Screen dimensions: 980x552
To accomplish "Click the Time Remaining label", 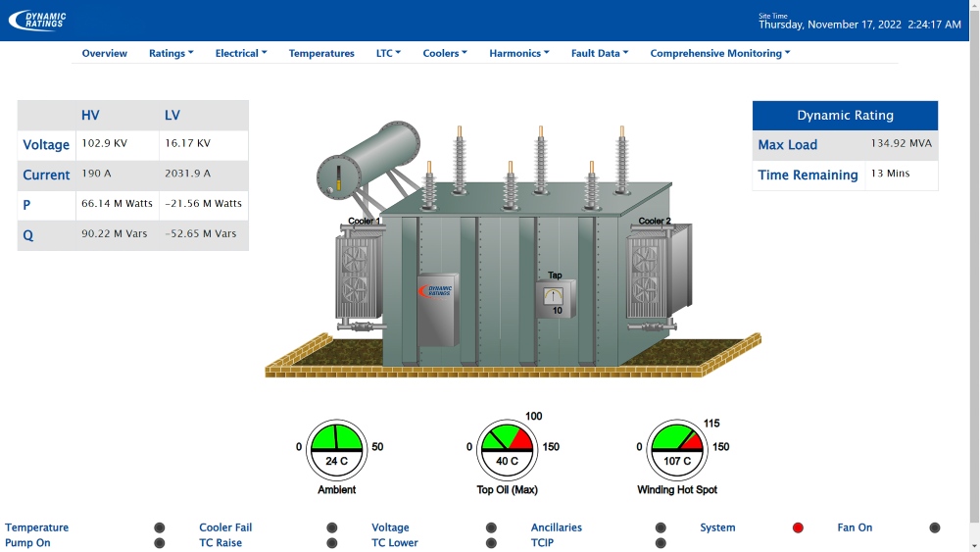I will click(x=808, y=176).
